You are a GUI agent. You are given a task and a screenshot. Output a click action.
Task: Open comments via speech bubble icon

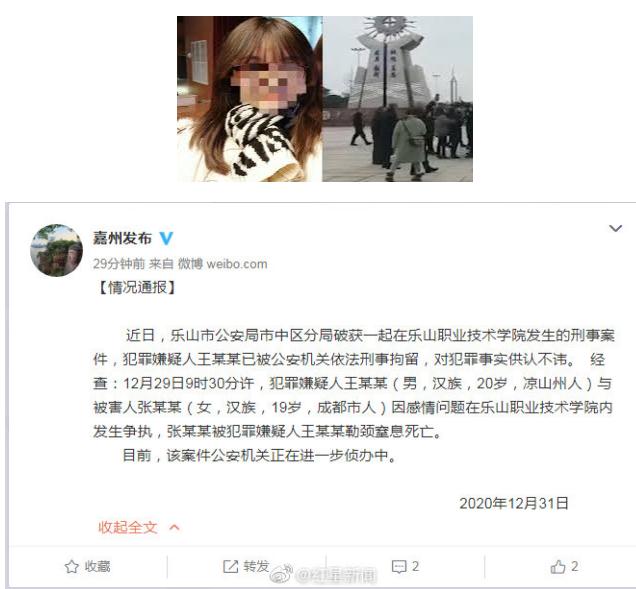click(399, 567)
